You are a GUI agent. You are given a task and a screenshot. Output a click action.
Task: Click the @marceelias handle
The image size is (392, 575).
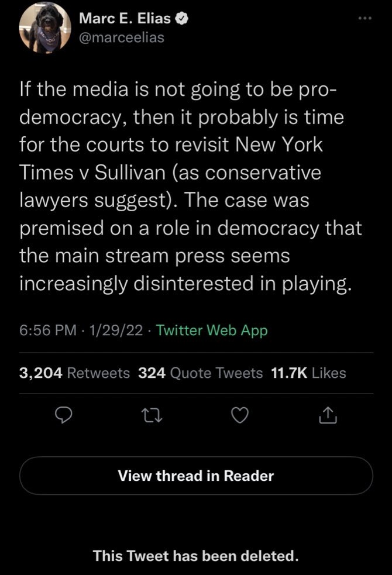pos(121,37)
